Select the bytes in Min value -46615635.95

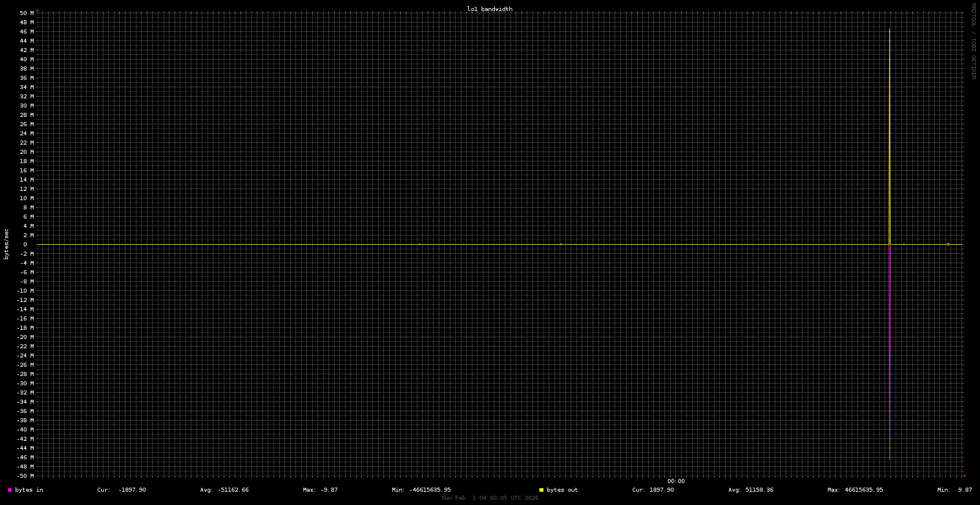coord(430,490)
